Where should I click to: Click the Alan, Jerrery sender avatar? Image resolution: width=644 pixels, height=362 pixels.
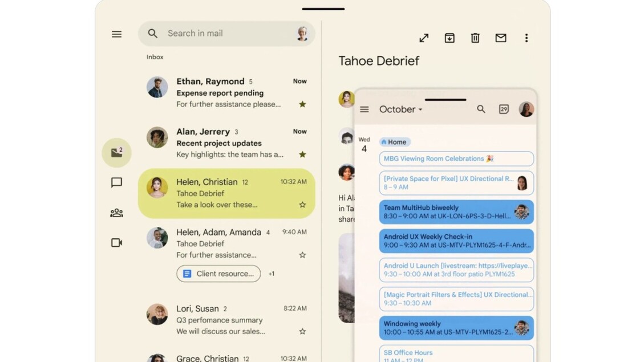pyautogui.click(x=157, y=137)
